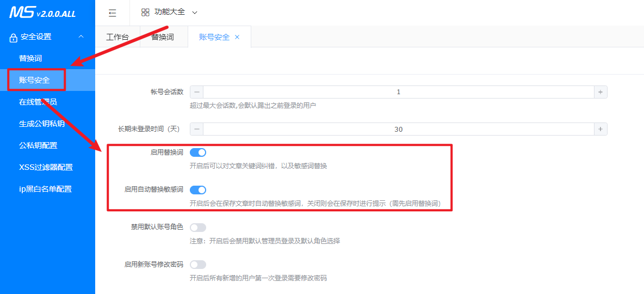Open 生成公钥私钥 in the sidebar
This screenshot has width=644, height=294.
(42, 124)
